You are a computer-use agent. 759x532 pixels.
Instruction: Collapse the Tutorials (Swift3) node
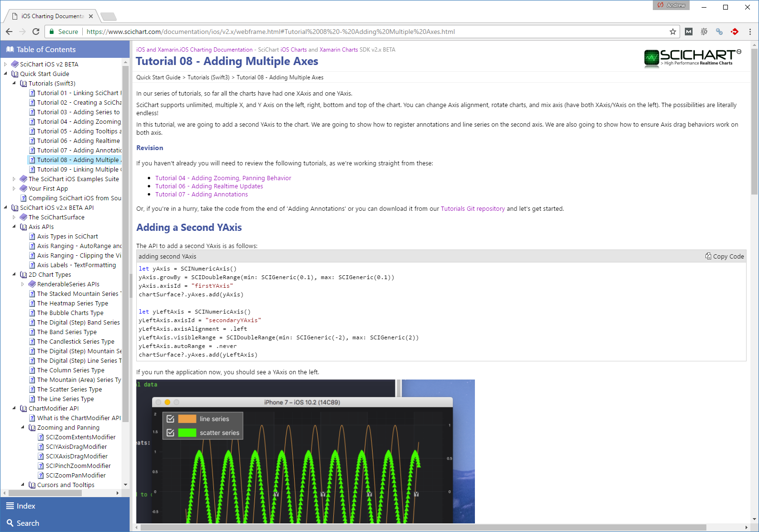pyautogui.click(x=14, y=83)
